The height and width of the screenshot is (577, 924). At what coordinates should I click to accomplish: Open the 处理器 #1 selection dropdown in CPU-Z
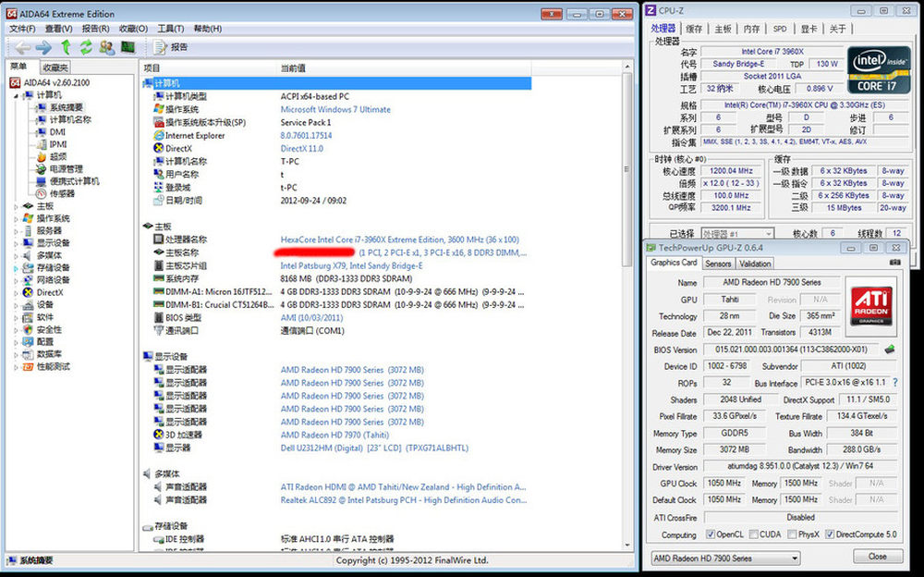737,234
